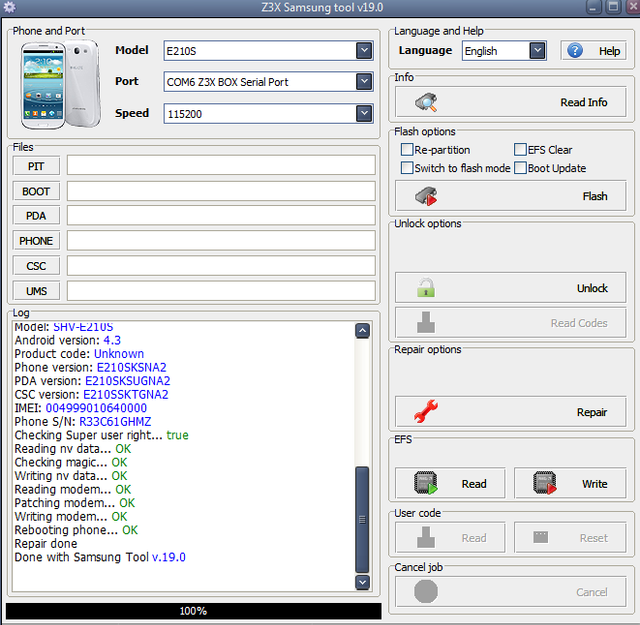640x625 pixels.
Task: Enable the EFS Clear checkbox
Action: point(520,149)
